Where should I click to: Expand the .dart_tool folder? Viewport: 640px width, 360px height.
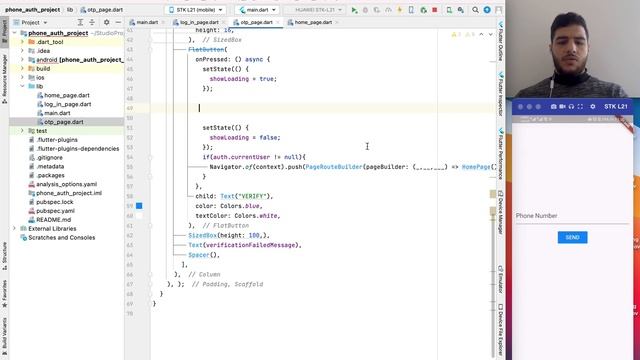pyautogui.click(x=22, y=42)
